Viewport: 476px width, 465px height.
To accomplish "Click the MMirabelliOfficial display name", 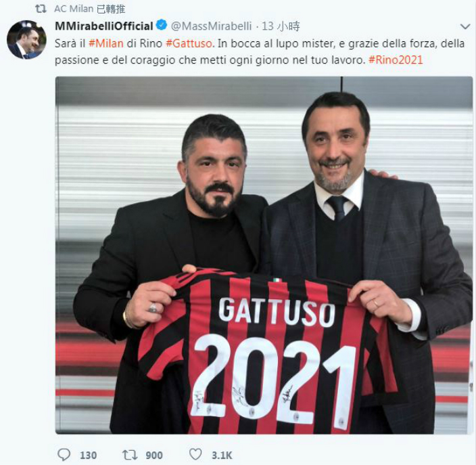I will [104, 26].
